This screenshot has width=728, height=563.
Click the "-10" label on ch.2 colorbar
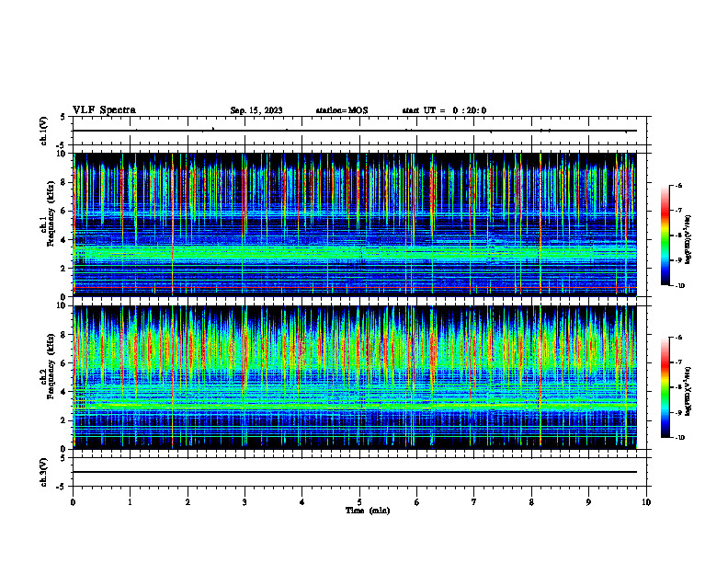click(680, 438)
